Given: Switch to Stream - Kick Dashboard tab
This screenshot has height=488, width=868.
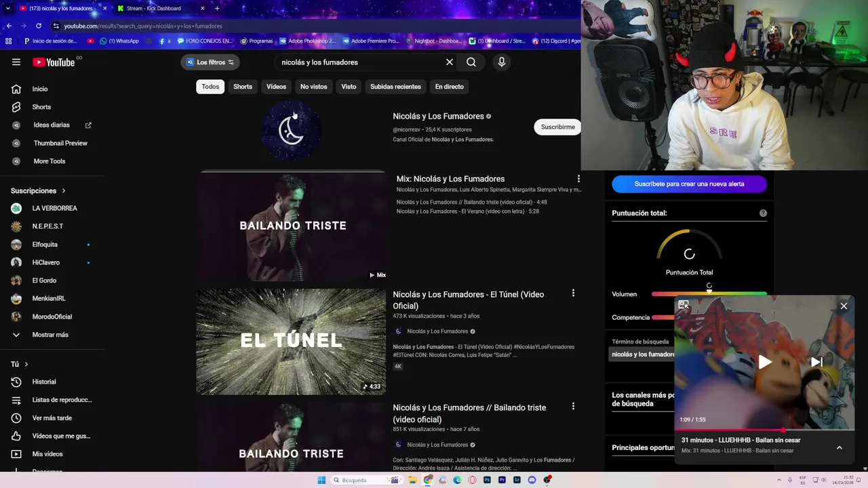Looking at the screenshot, I should click(159, 8).
